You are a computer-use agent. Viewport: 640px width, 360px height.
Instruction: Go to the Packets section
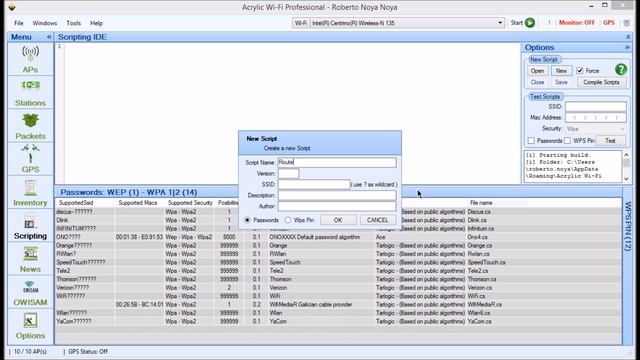pos(30,127)
